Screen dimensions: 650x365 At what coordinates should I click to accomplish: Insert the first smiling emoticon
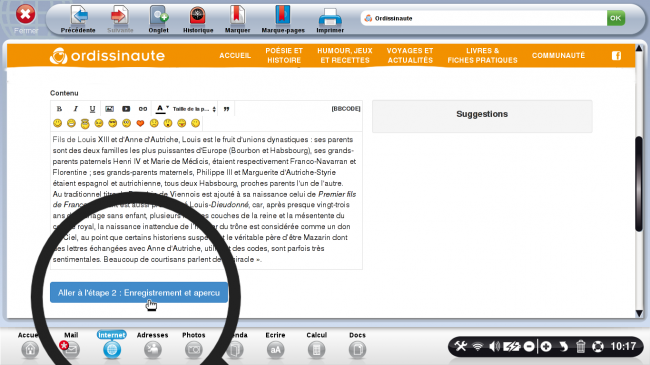tap(58, 123)
